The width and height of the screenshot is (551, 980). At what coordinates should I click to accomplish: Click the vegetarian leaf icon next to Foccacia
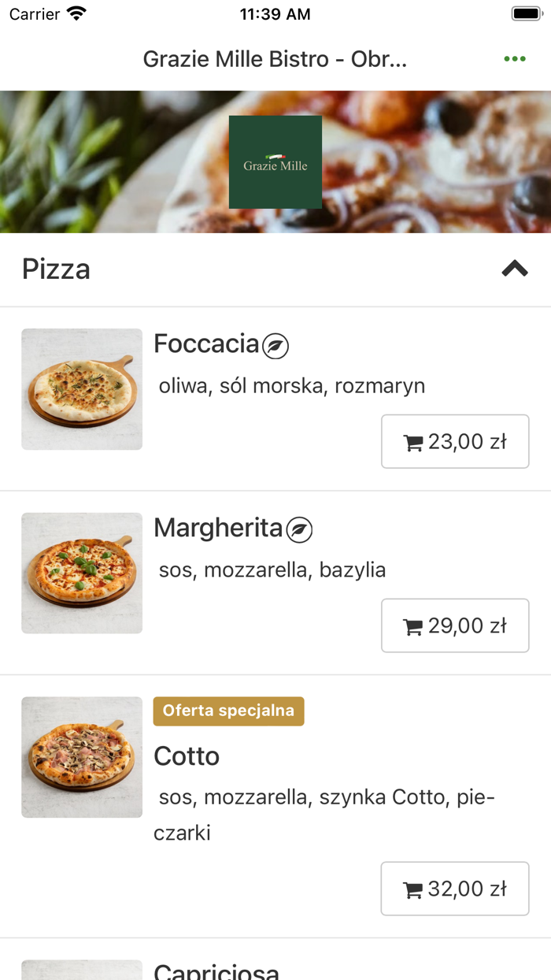point(275,345)
